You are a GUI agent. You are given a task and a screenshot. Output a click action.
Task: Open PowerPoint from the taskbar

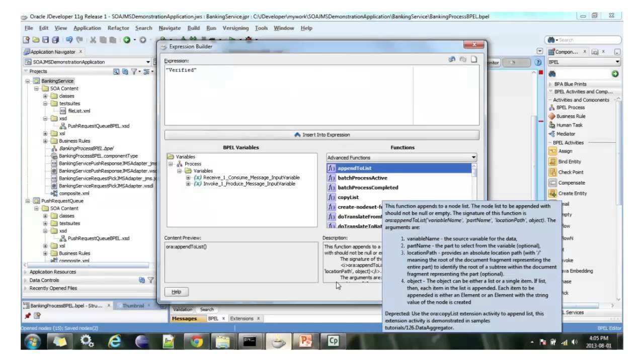point(305,341)
